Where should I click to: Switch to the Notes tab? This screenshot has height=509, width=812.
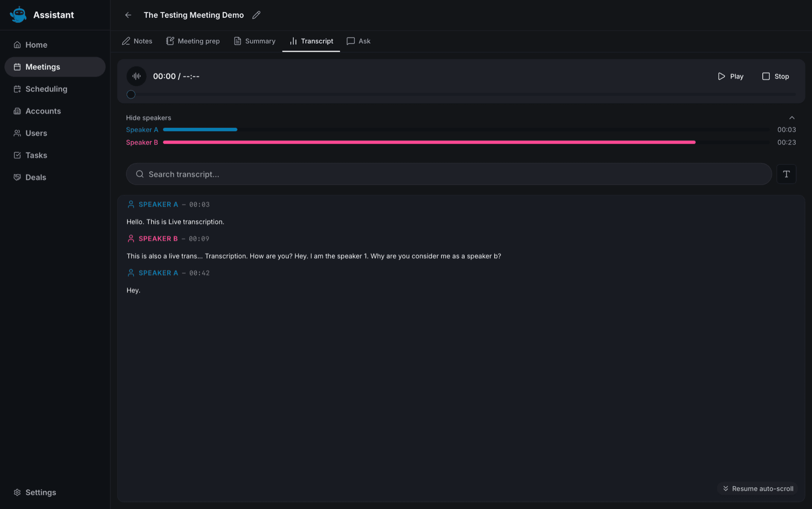click(x=137, y=41)
